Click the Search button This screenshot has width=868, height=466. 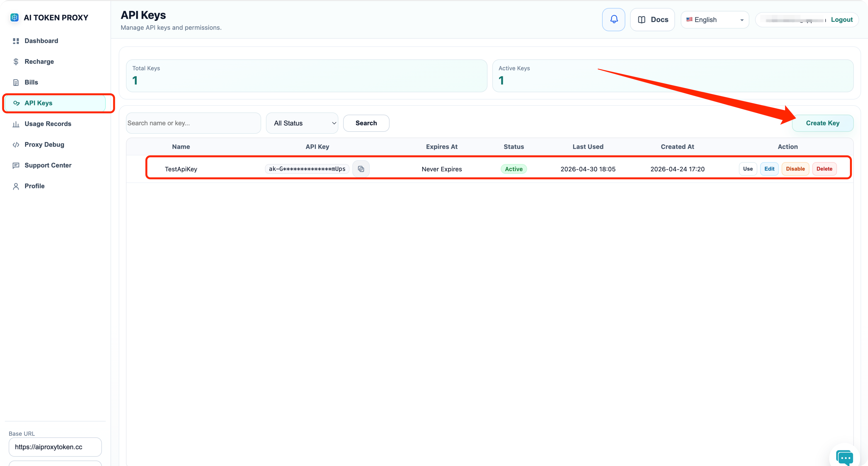tap(366, 123)
